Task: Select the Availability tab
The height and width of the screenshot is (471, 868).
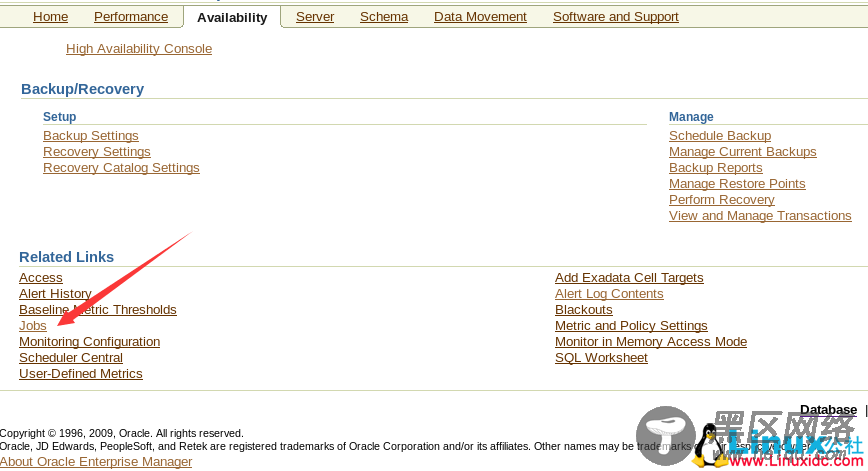Action: pyautogui.click(x=232, y=18)
